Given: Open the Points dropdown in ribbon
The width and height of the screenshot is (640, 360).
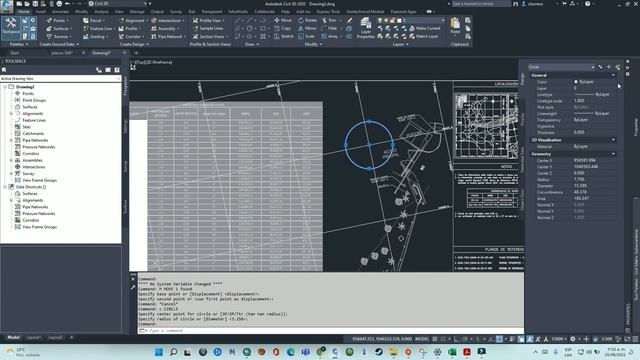Looking at the screenshot, I should [x=58, y=20].
